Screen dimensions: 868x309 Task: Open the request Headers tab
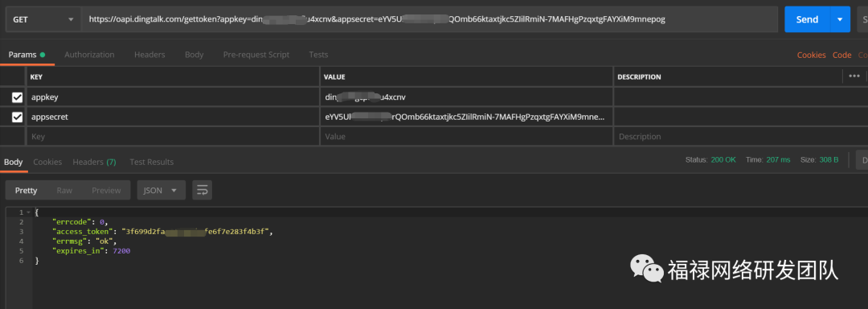pos(149,55)
